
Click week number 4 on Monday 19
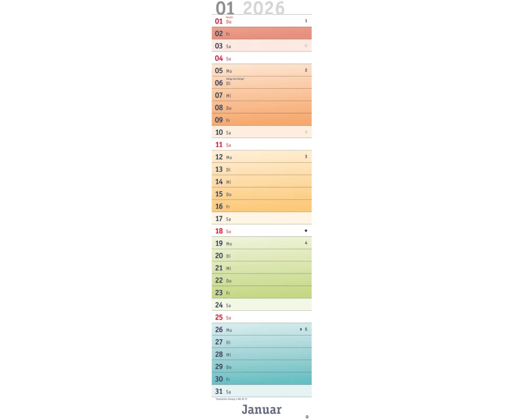coord(306,243)
